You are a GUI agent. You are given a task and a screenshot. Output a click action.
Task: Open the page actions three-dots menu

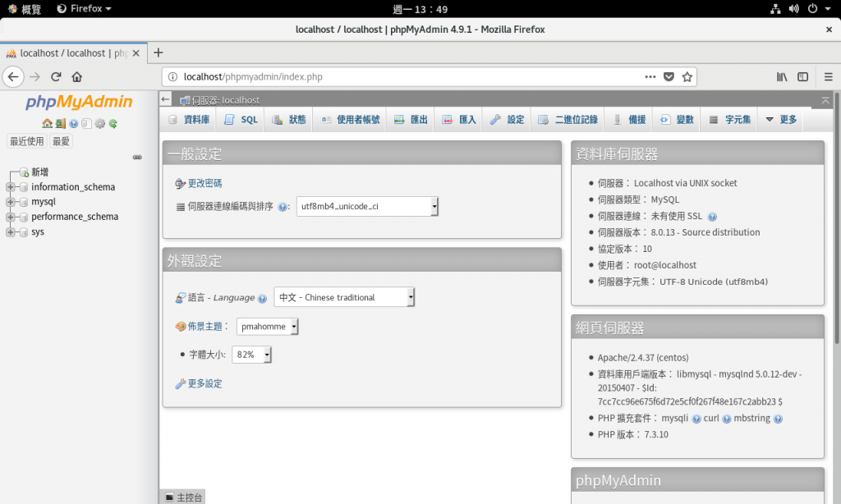(650, 76)
